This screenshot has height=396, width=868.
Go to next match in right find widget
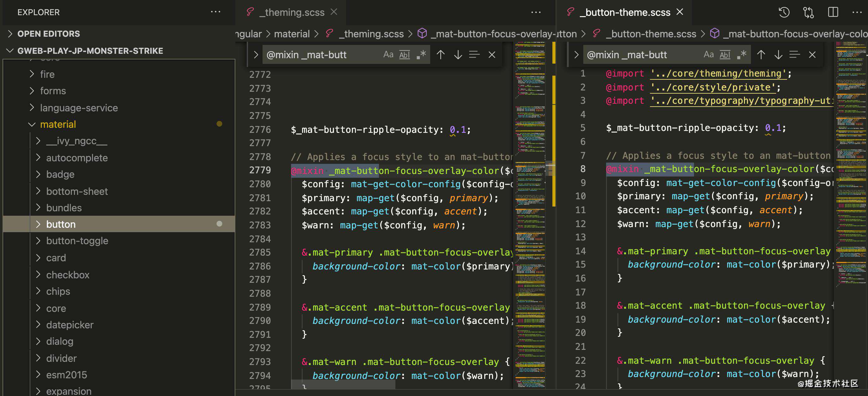click(x=778, y=55)
